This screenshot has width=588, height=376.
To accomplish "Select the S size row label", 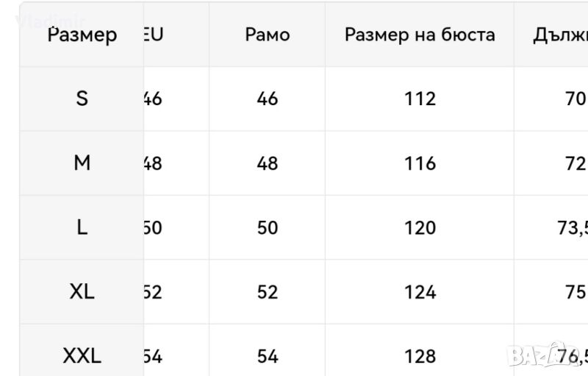I will coord(82,99).
